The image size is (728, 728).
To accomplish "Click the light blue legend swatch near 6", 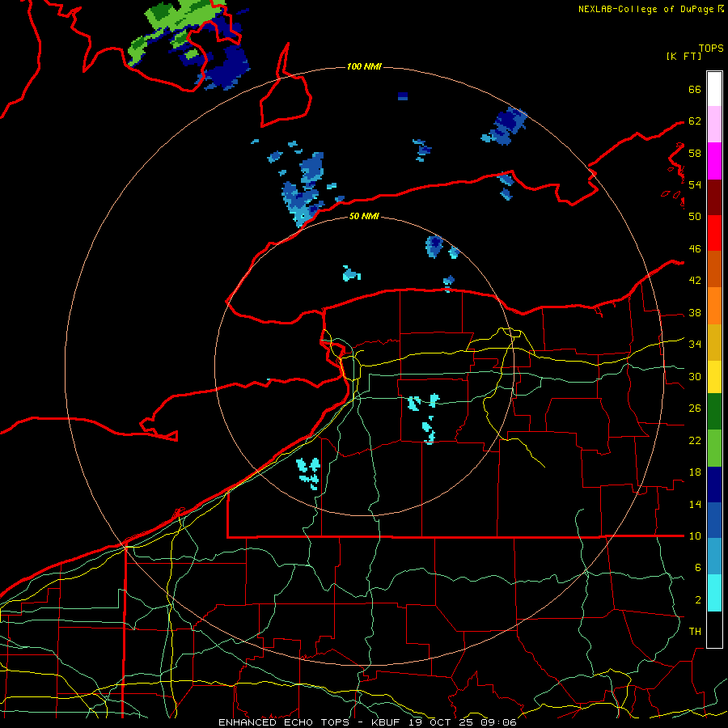I will tap(714, 557).
